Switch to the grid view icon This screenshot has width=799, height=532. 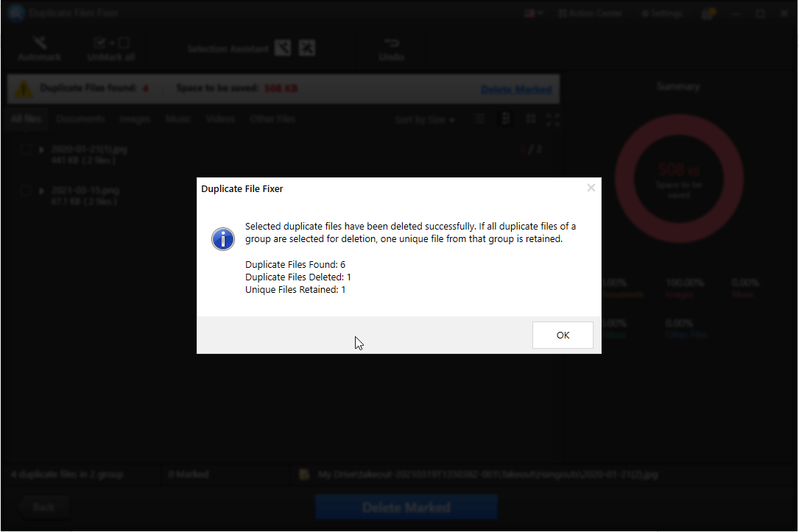530,119
